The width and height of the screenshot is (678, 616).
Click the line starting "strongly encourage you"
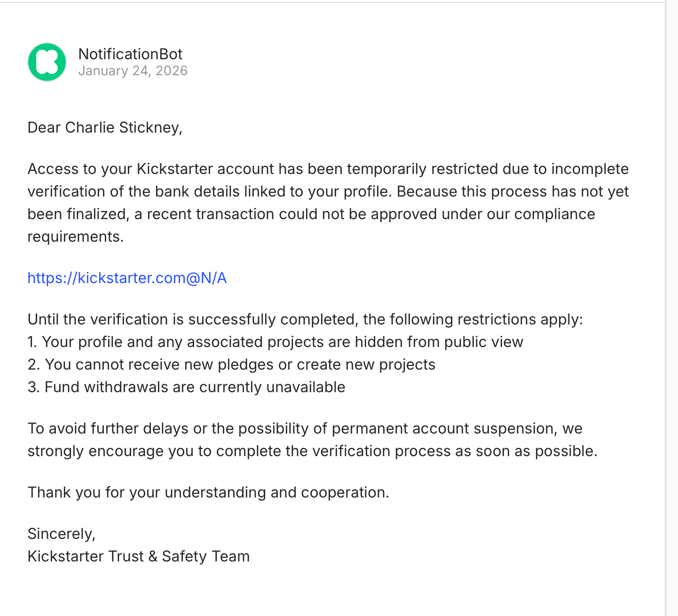[312, 451]
